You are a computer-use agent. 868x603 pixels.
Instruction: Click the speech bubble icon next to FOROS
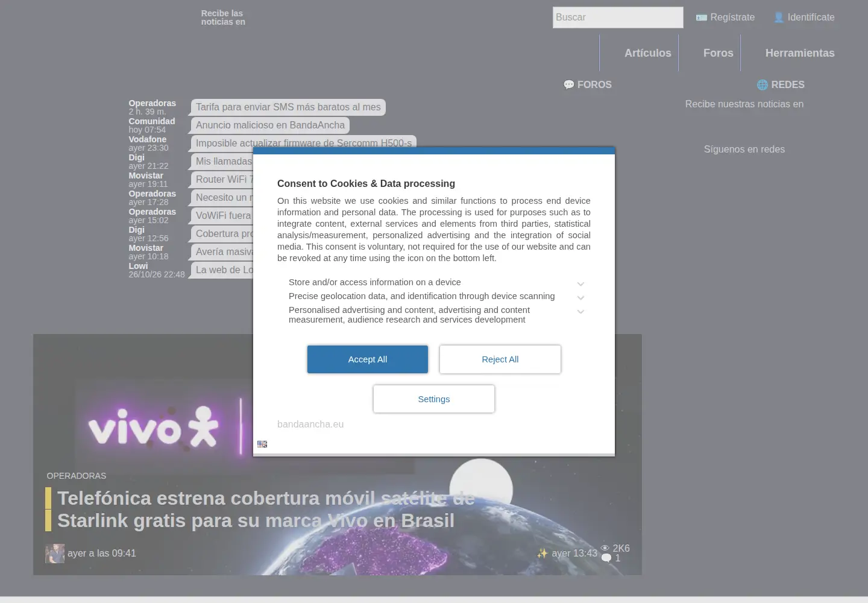pyautogui.click(x=568, y=85)
